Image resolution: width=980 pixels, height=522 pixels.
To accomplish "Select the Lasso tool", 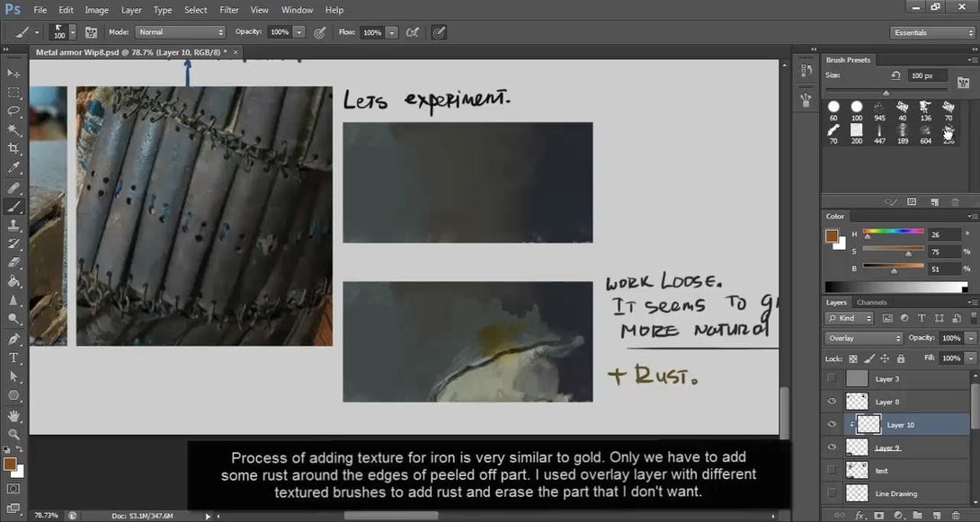I will pyautogui.click(x=13, y=111).
